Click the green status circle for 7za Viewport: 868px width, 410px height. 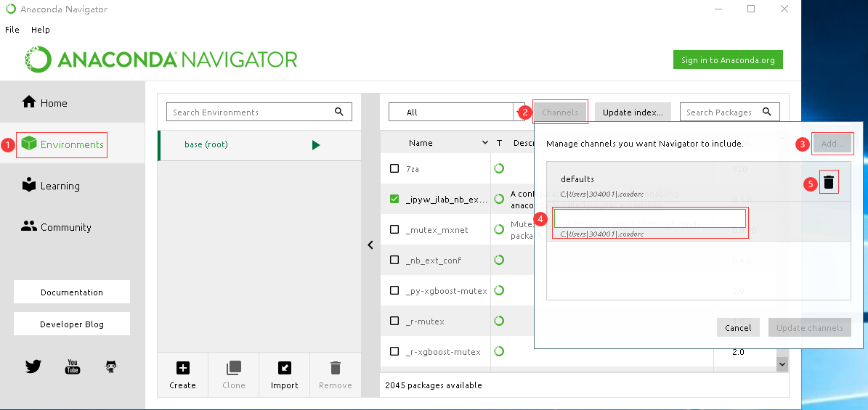(x=499, y=168)
